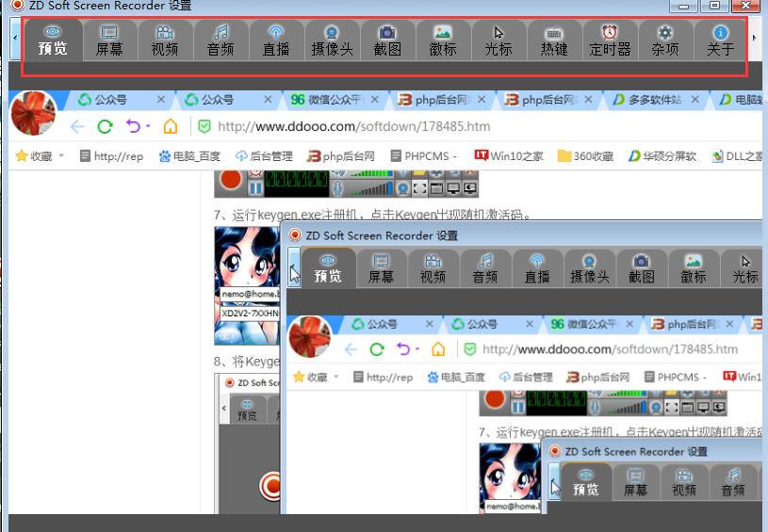Click the green shield icon beside the URL
Screen dimensions: 768x532
(204, 127)
